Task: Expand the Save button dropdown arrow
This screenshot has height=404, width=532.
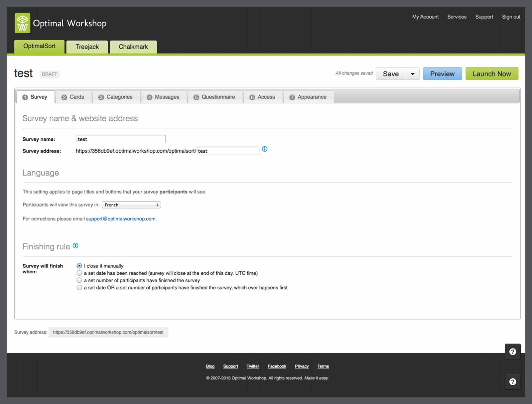Action: point(413,74)
